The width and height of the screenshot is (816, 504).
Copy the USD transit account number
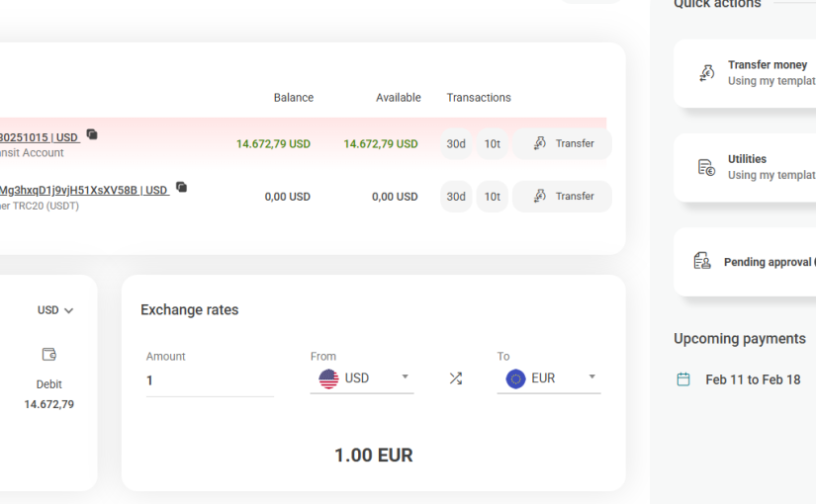pyautogui.click(x=92, y=134)
